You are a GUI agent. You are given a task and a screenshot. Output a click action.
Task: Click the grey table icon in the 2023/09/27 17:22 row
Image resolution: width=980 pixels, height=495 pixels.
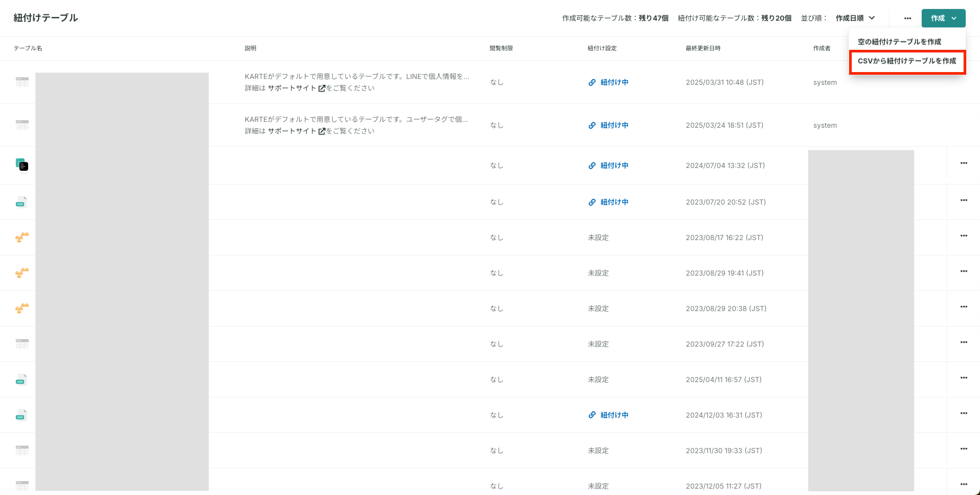22,344
